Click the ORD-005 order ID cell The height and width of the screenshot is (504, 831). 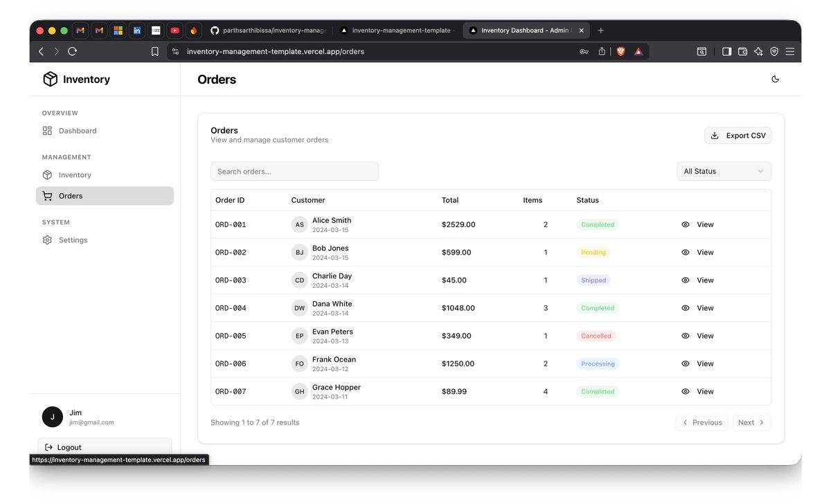[x=231, y=336]
